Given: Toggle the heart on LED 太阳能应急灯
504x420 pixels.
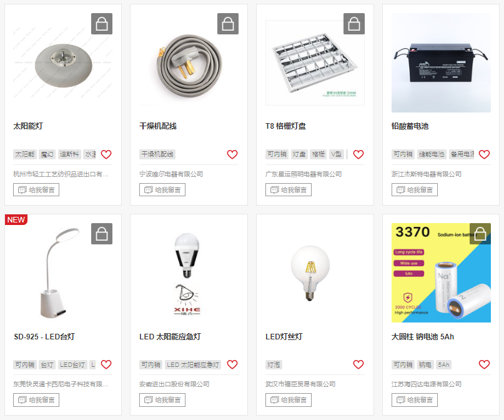Looking at the screenshot, I should tap(232, 364).
